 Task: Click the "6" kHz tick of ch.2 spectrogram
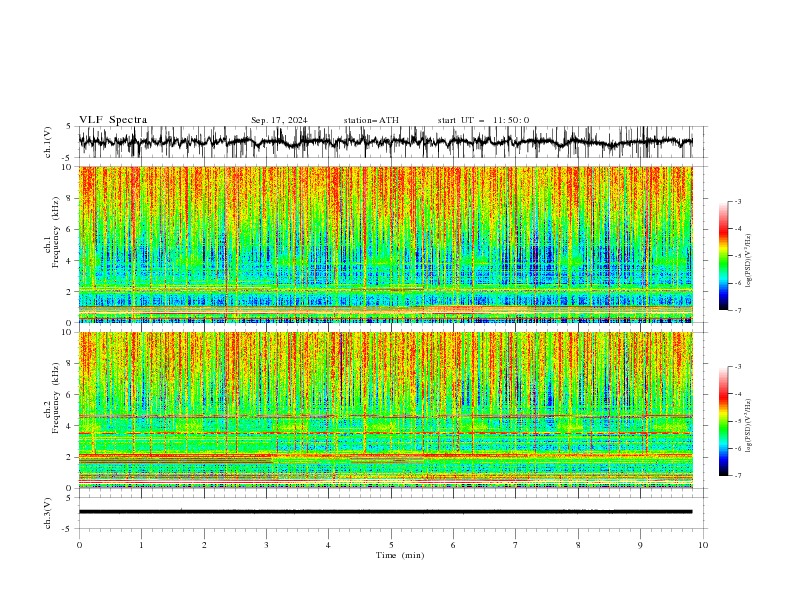70,395
